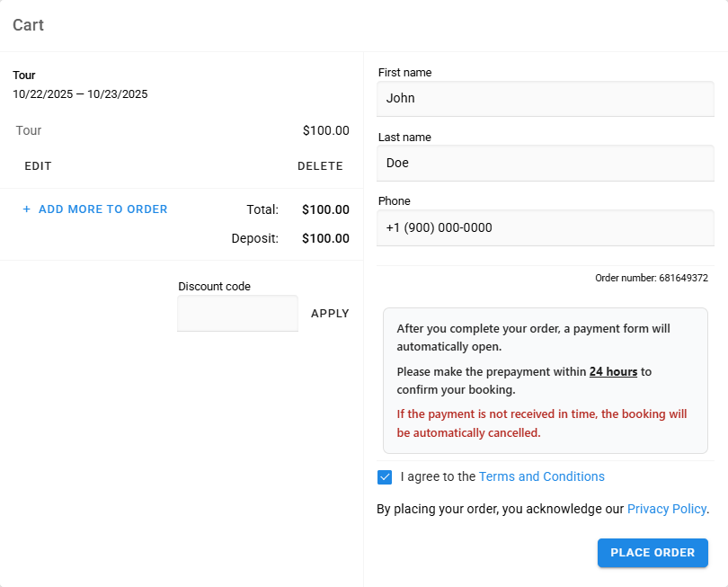728x587 pixels.
Task: Apply the discount code
Action: pos(330,314)
